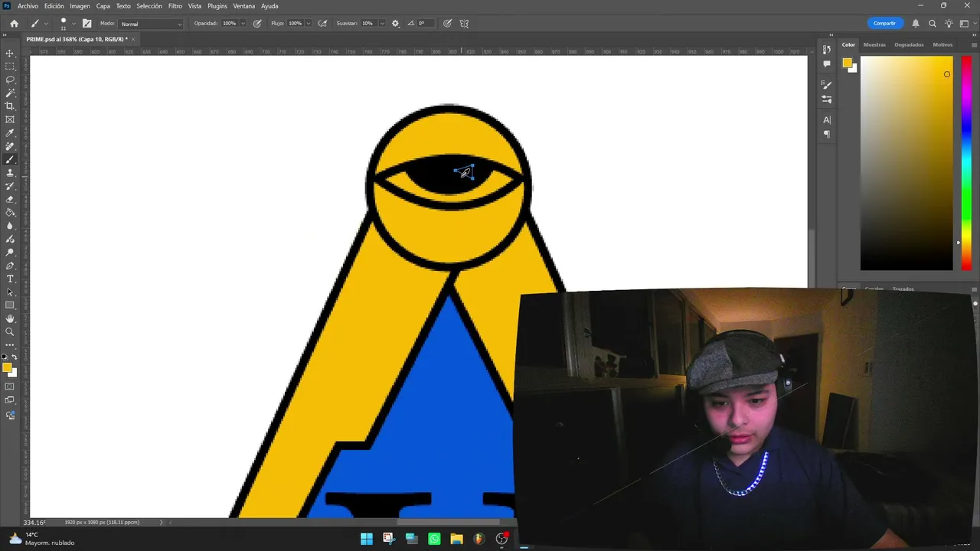This screenshot has width=980, height=551.
Task: Open the Adjustments panel icon
Action: pyautogui.click(x=827, y=99)
